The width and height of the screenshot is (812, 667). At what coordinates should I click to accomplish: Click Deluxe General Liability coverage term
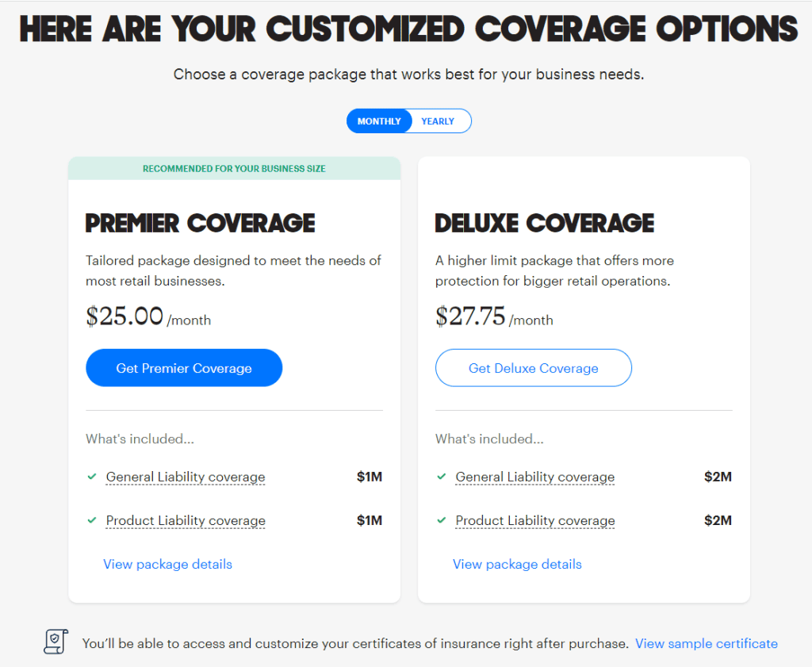tap(535, 477)
